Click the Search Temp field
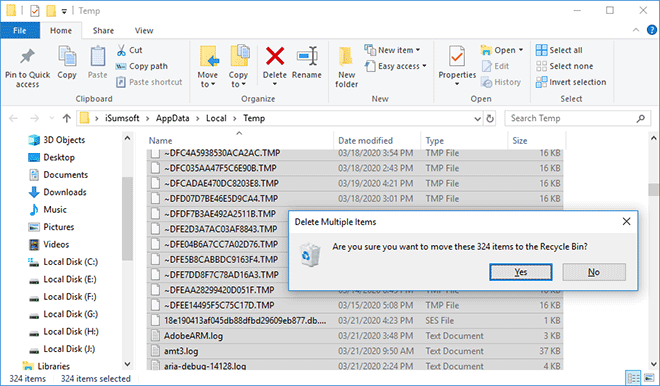Screen dimensions: 660x386 578,119
